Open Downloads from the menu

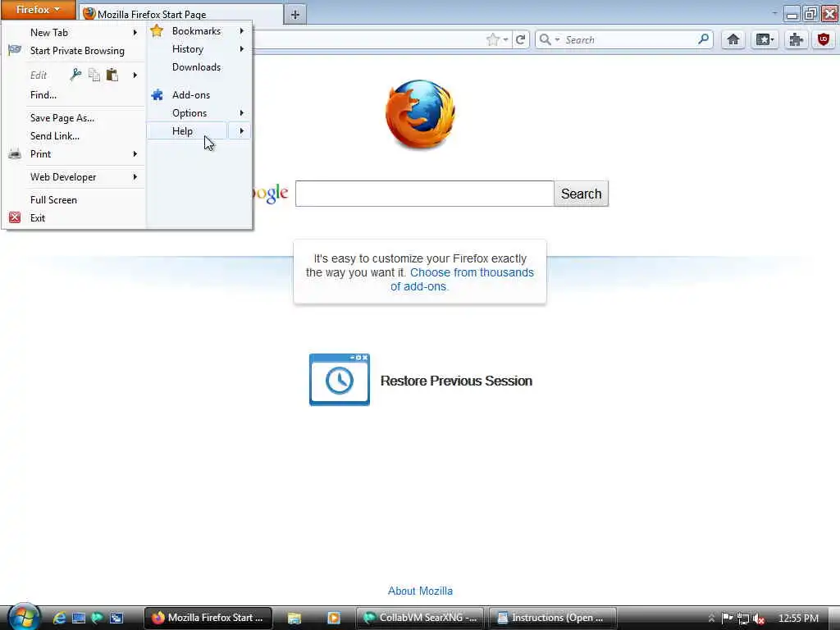tap(196, 67)
